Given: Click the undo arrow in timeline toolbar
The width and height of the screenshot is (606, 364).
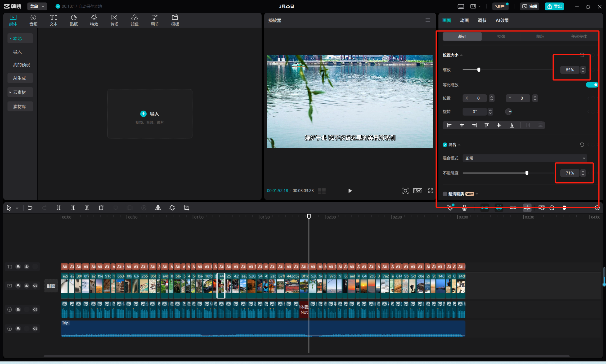Looking at the screenshot, I should pos(30,208).
